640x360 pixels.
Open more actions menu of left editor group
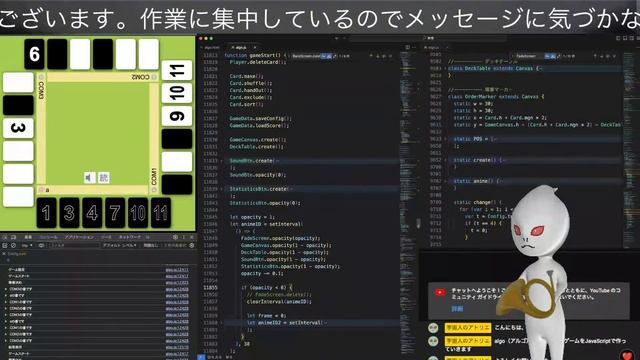tap(414, 47)
